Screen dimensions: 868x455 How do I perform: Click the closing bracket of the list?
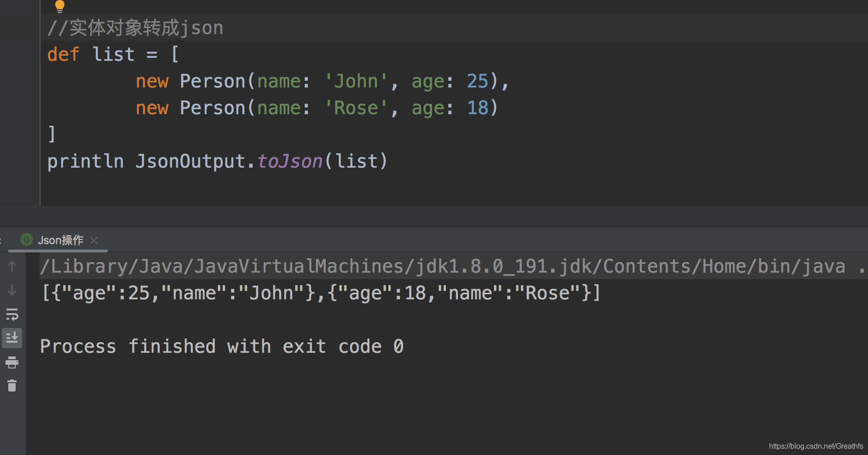tap(52, 134)
